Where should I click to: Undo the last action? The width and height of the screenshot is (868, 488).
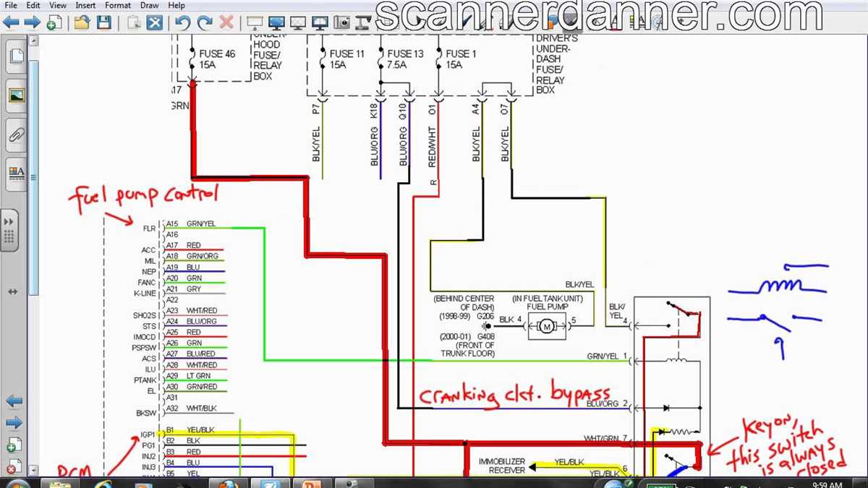(183, 23)
